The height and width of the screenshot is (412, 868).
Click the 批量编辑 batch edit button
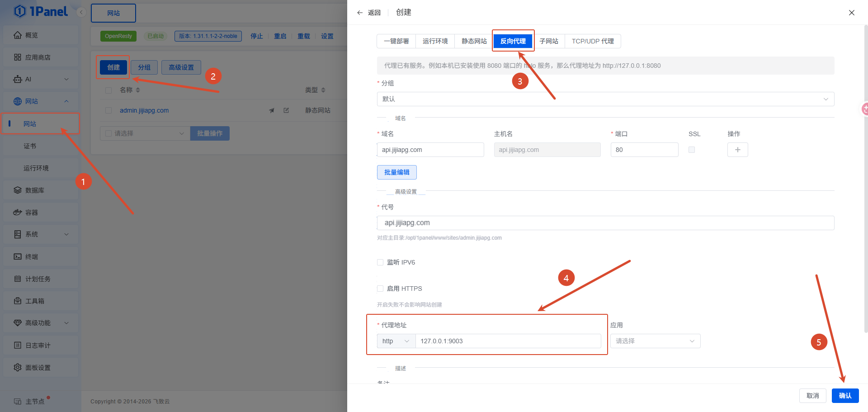pyautogui.click(x=396, y=172)
